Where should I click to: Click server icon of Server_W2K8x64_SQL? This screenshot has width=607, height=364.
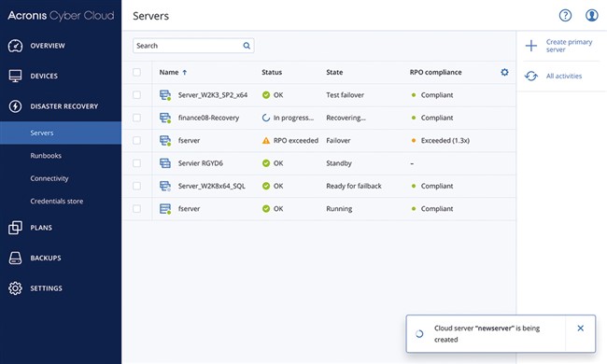click(x=165, y=186)
